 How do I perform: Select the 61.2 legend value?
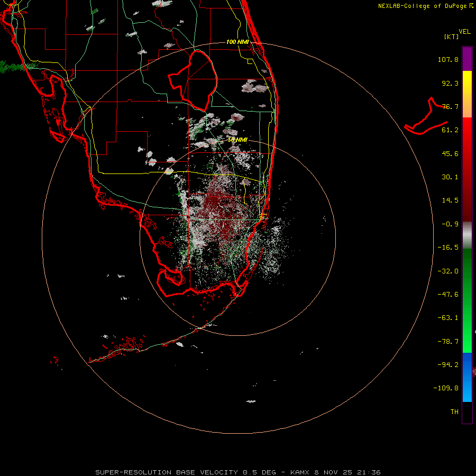450,130
